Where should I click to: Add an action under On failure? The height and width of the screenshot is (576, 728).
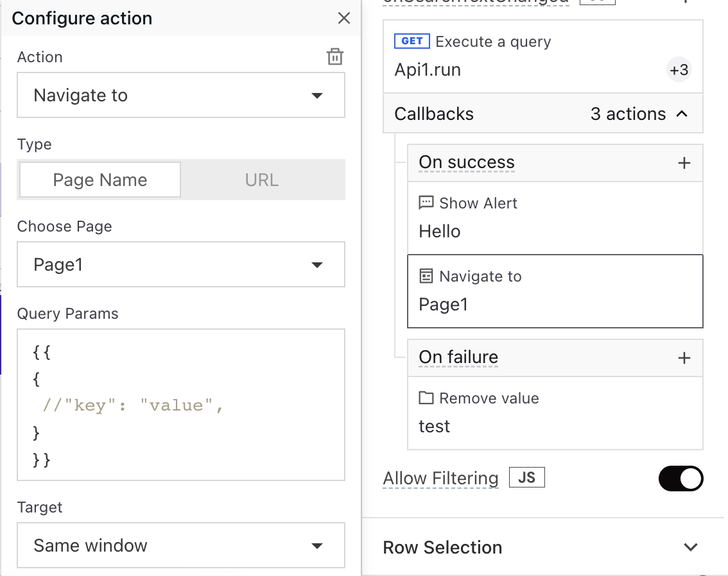(x=685, y=358)
